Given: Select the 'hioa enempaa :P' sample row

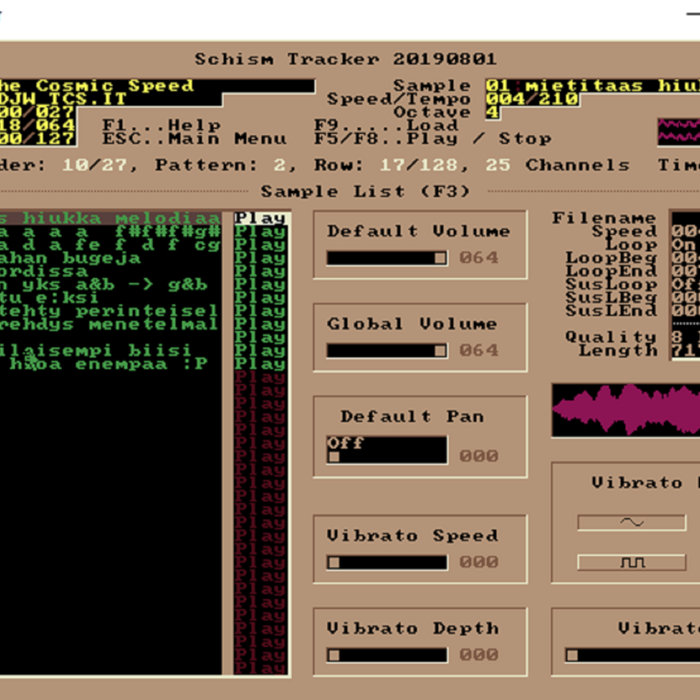Looking at the screenshot, I should click(110, 364).
